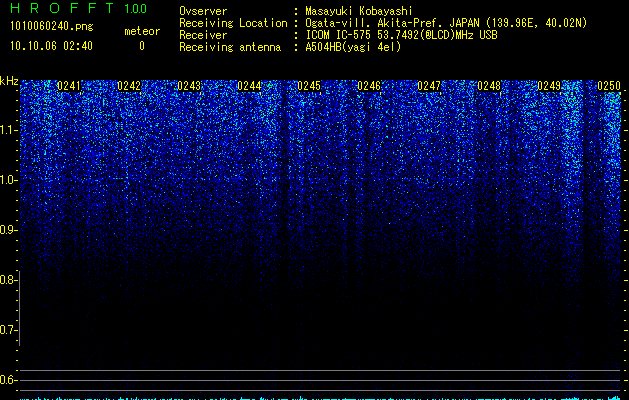The image size is (629, 400).
Task: Click the date stamp 10.10.06 02:40
Action: click(51, 46)
